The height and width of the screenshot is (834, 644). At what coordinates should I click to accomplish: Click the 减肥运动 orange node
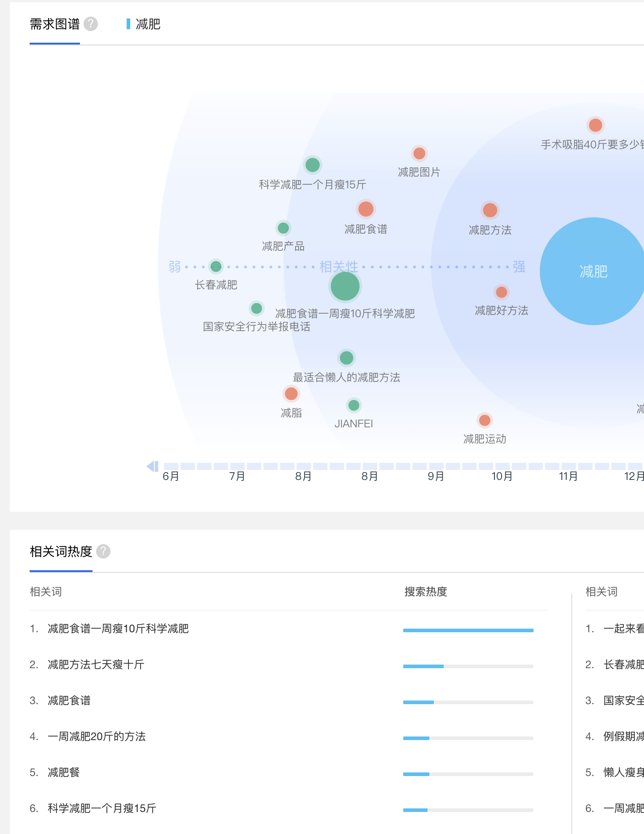click(485, 420)
